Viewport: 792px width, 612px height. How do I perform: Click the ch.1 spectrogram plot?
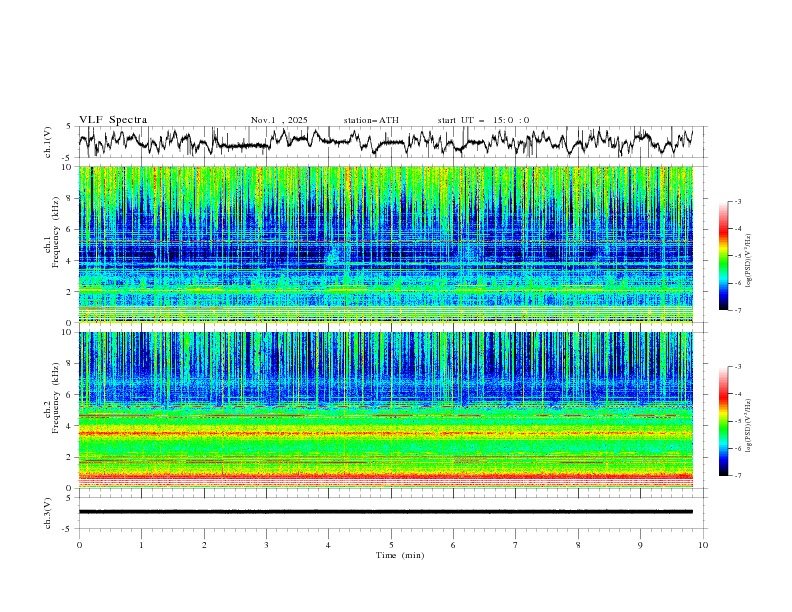tap(386, 244)
